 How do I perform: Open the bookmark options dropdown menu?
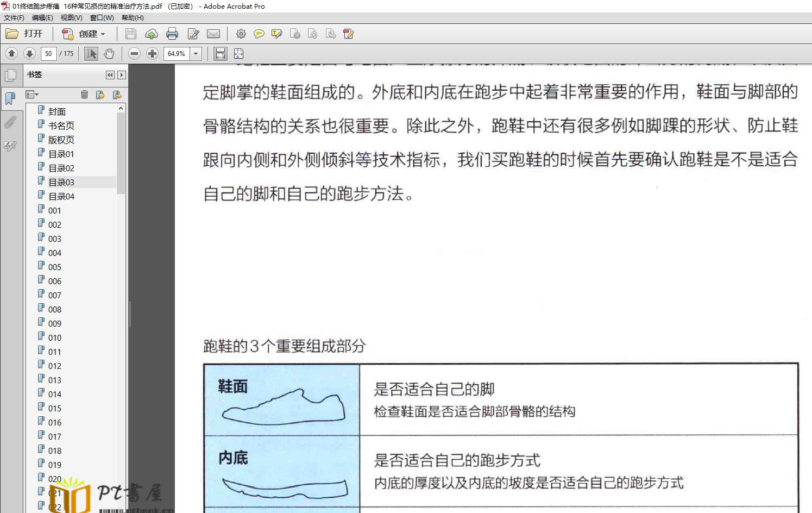pyautogui.click(x=32, y=95)
